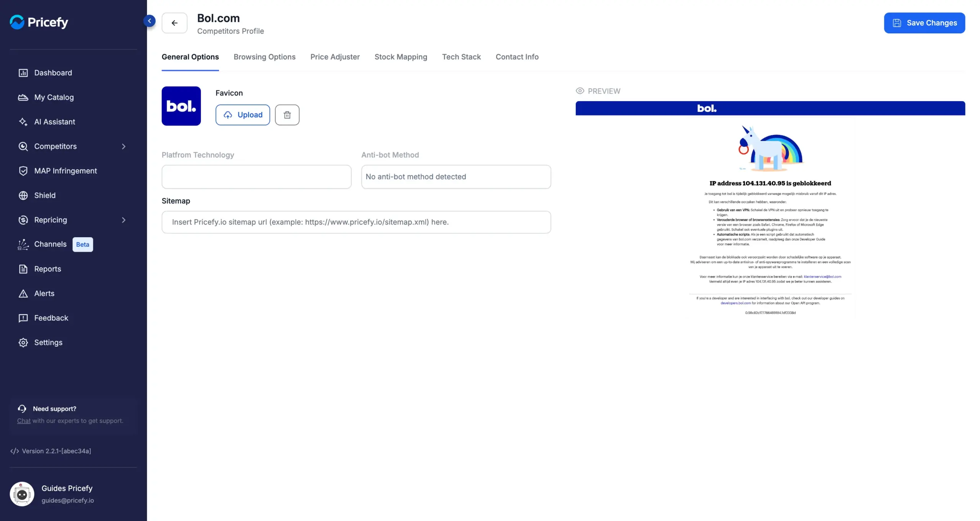
Task: Click the Shield globe icon
Action: click(x=23, y=195)
